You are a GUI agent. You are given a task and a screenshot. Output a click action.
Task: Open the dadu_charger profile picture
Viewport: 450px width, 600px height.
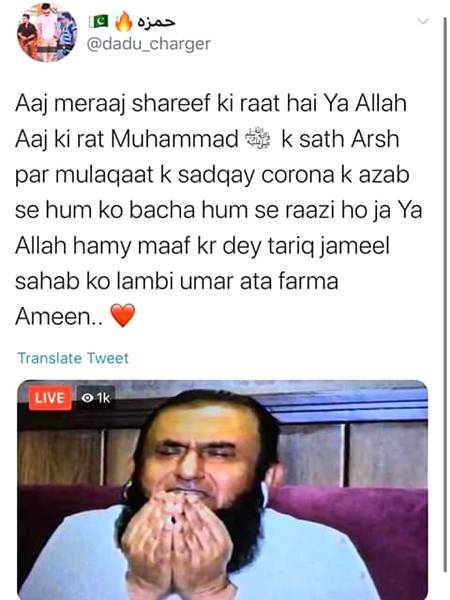coord(47,33)
